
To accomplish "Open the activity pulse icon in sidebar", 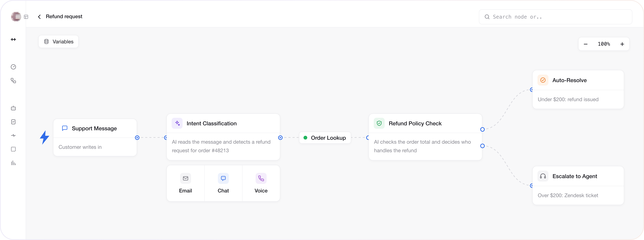I will click(14, 135).
